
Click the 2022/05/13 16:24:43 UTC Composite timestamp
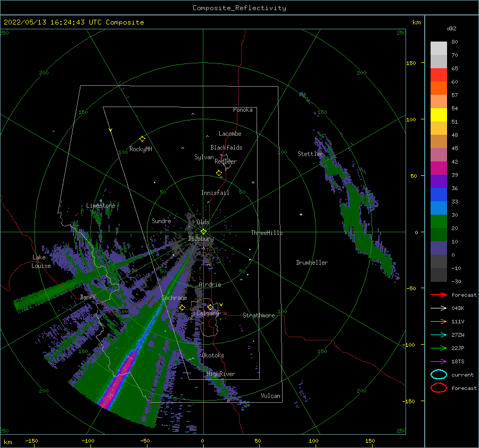pyautogui.click(x=73, y=22)
